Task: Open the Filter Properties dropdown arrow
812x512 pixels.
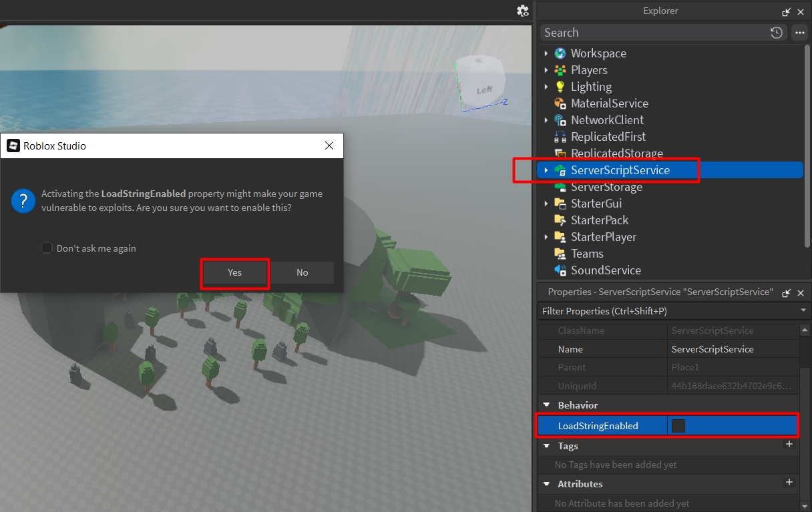Action: (x=803, y=311)
